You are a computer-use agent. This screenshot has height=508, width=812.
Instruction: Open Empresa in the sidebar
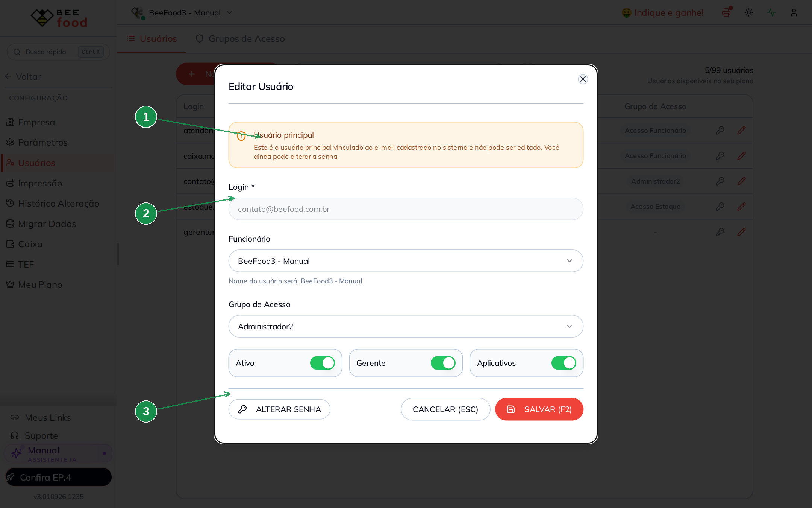[58, 122]
